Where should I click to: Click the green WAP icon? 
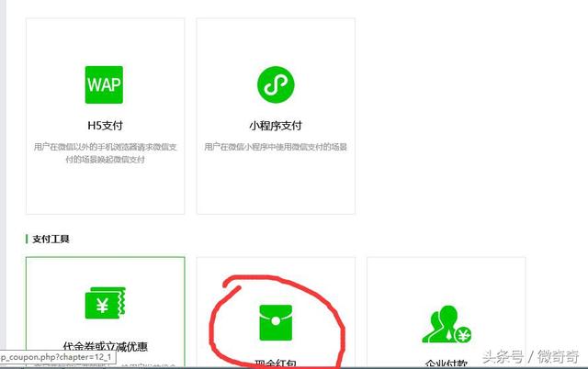[104, 84]
